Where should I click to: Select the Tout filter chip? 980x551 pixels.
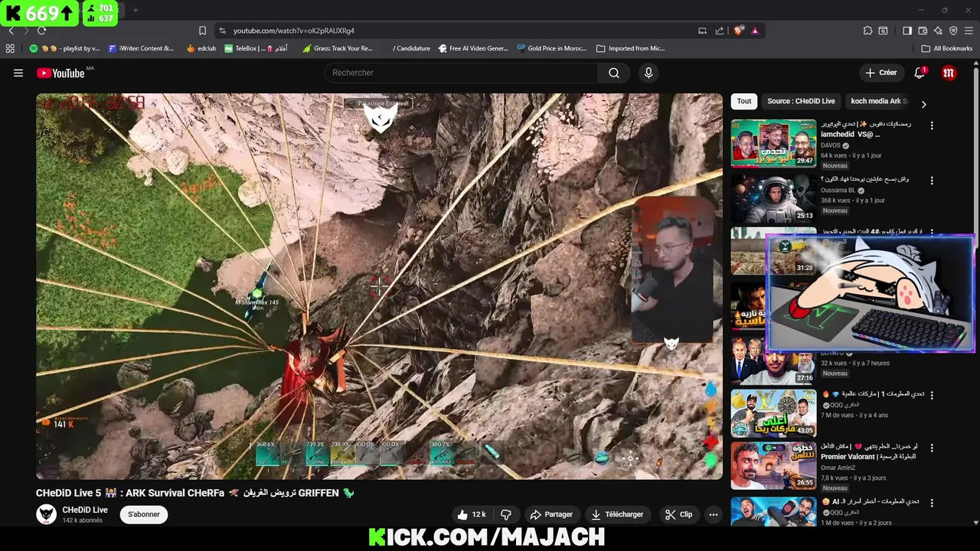(x=744, y=101)
